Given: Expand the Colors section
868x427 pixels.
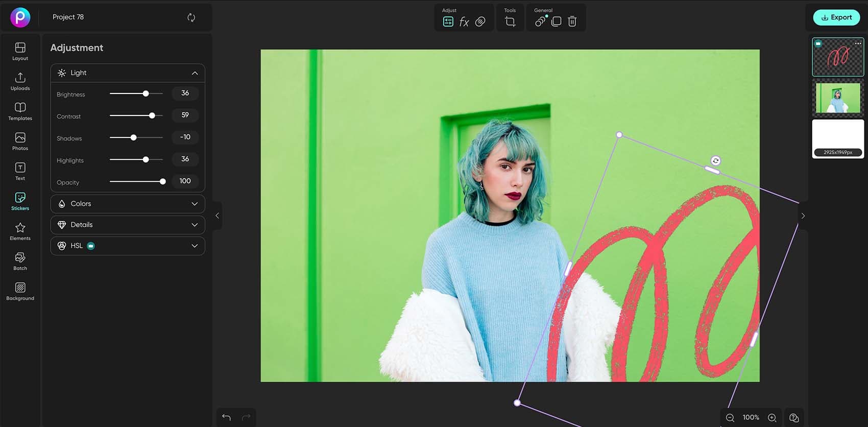Looking at the screenshot, I should coord(128,204).
